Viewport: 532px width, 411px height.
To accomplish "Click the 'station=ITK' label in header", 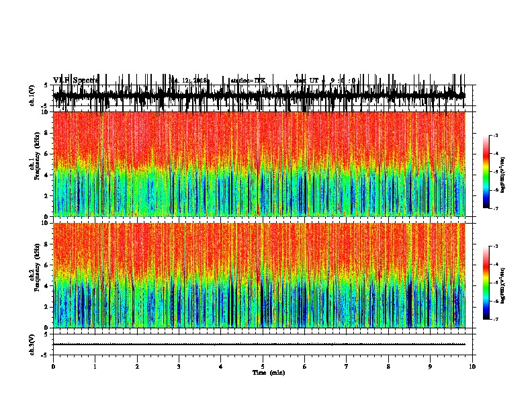I will tap(248, 81).
